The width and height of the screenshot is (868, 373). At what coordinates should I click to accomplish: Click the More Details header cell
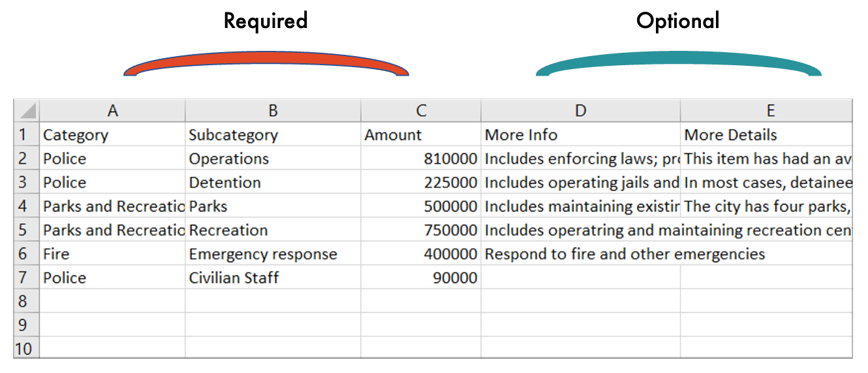766,135
